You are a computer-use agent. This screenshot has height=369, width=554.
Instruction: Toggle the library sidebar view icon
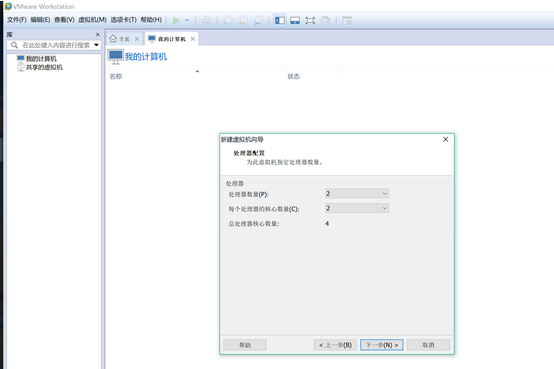(280, 20)
